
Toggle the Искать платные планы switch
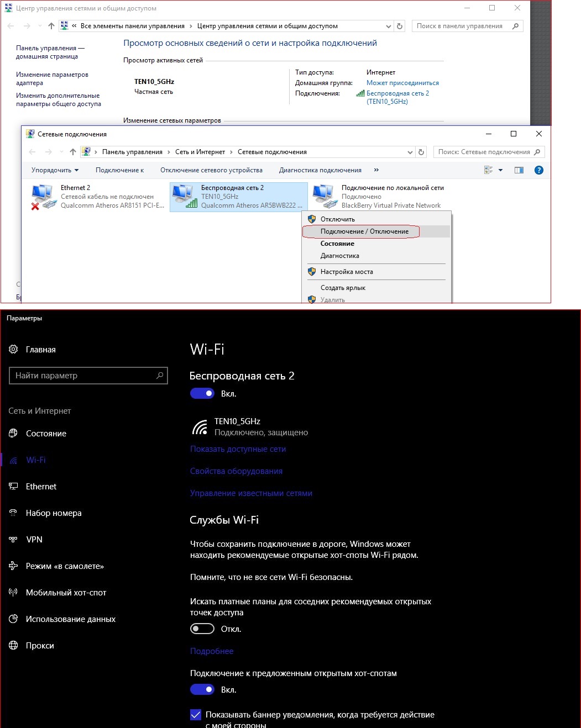pos(202,629)
